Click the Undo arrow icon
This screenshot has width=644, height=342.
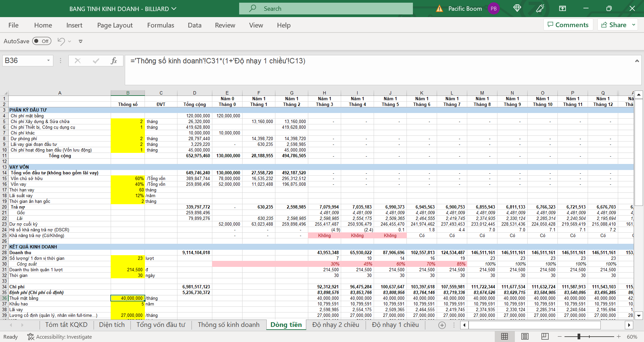61,41
